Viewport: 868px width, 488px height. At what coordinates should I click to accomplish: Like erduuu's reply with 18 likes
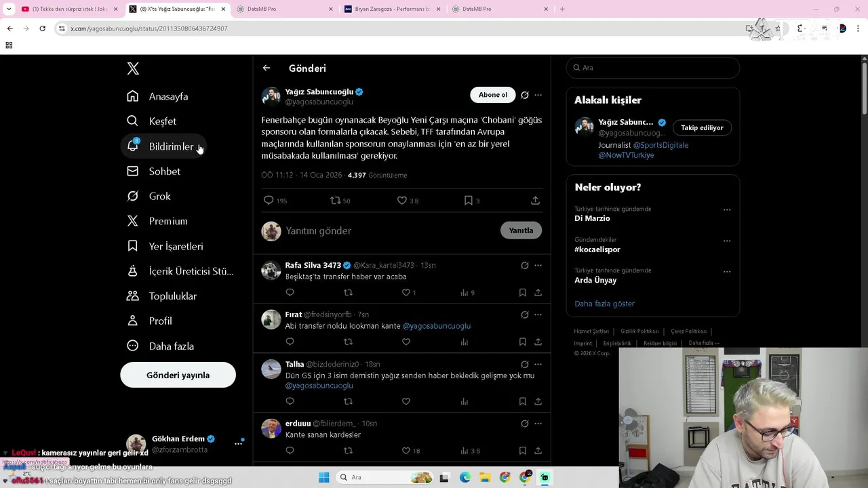click(410, 451)
